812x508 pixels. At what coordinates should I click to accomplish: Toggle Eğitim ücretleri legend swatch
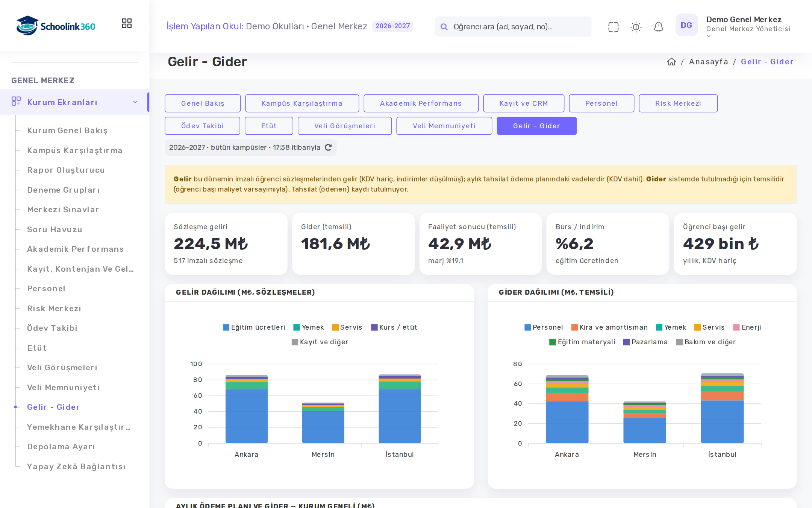(x=226, y=327)
